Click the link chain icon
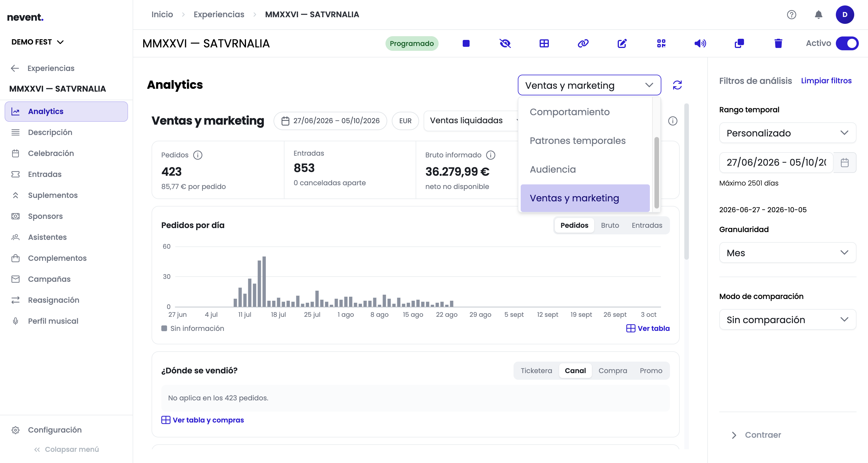 pos(583,43)
